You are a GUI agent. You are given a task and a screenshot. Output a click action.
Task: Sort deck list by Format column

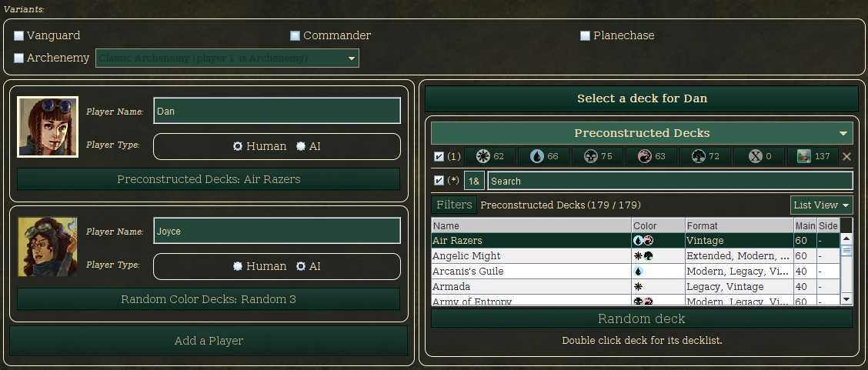click(739, 225)
